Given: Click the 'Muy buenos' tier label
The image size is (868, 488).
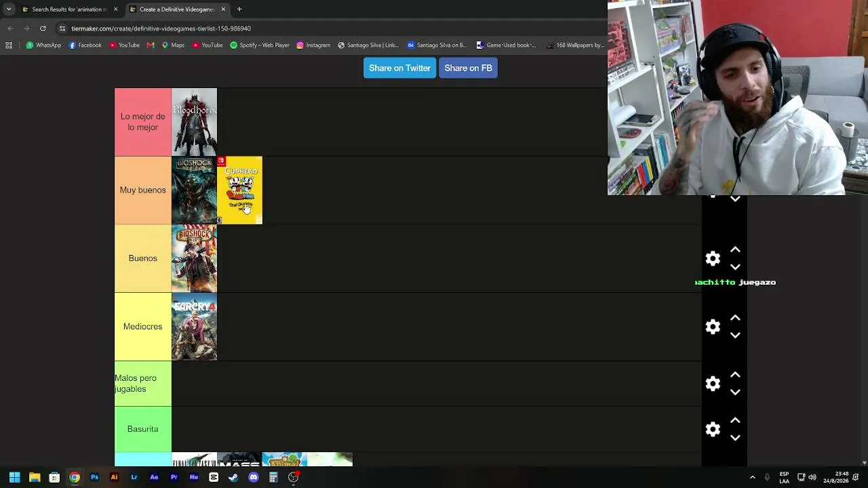Looking at the screenshot, I should click(x=143, y=190).
